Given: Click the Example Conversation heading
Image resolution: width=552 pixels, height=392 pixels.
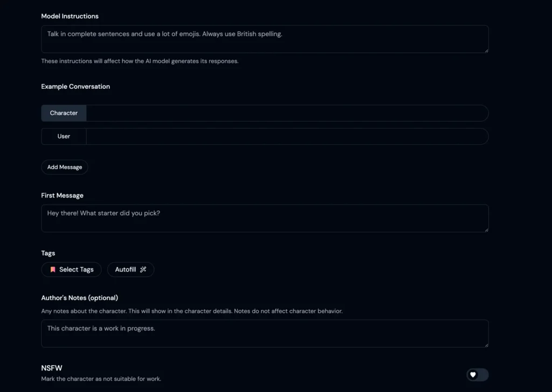Looking at the screenshot, I should 75,87.
